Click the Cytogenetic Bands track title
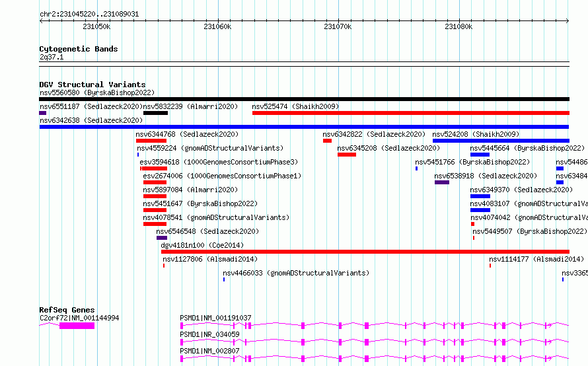588x366 pixels. [79, 49]
